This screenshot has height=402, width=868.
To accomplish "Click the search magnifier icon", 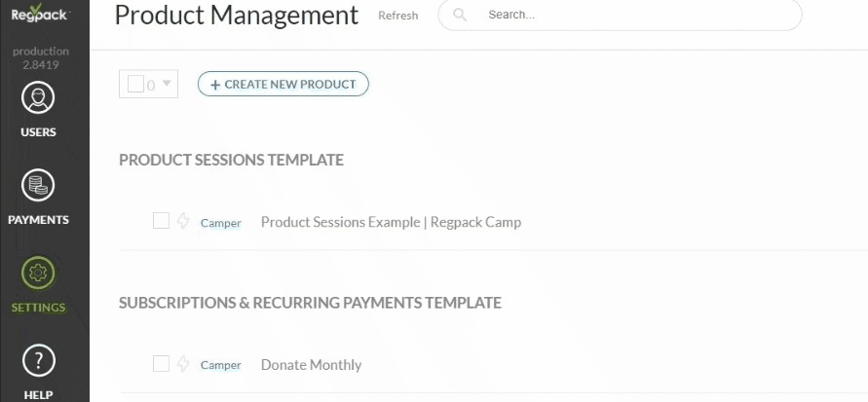I will tap(460, 15).
